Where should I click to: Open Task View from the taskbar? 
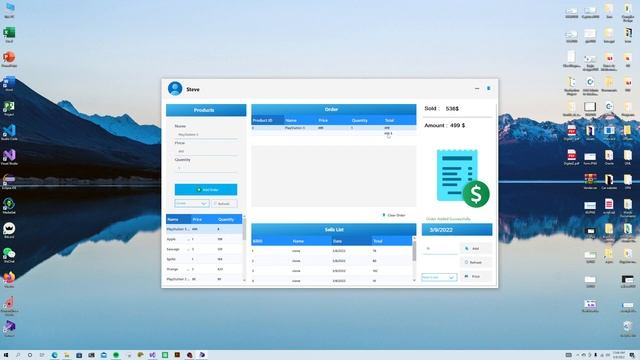pos(42,355)
